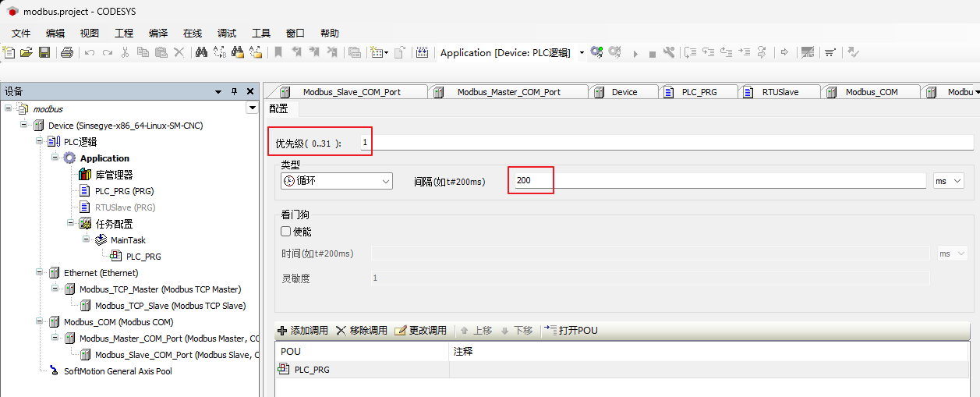Open the active Application selector dropdown arrow
Screen dimensions: 980x397
point(582,53)
